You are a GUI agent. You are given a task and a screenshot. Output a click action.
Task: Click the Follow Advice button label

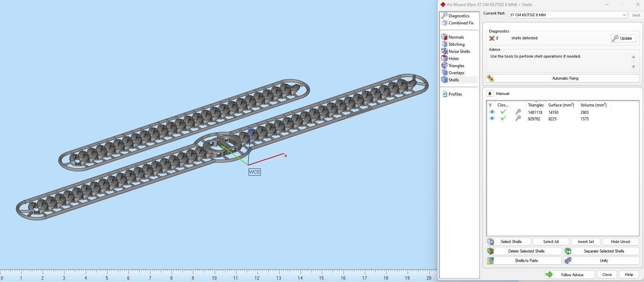[572, 275]
